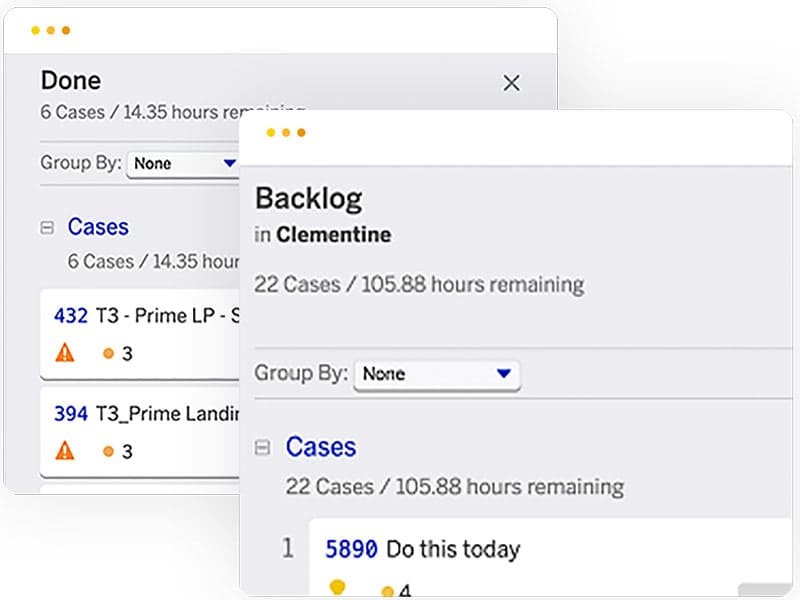Click the orange priority dot on case 432
This screenshot has width=800, height=600.
(108, 353)
